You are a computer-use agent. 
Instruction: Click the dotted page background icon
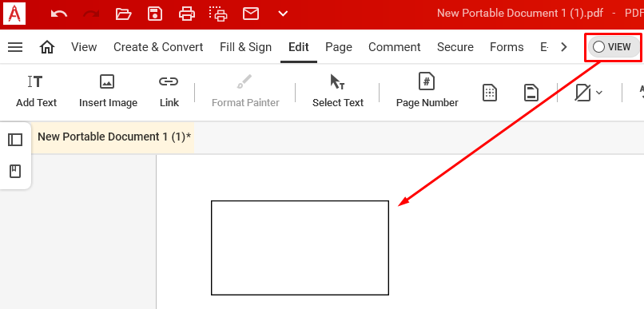[x=490, y=93]
